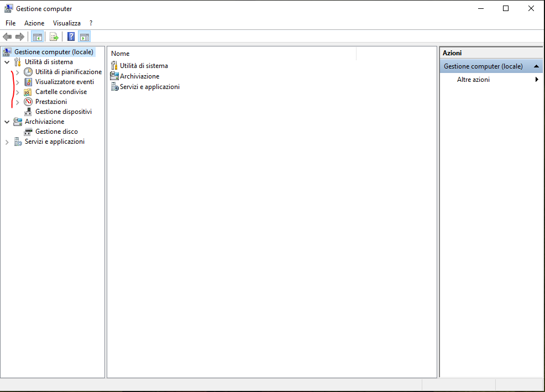Open the Azione menu
Image resolution: width=545 pixels, height=392 pixels.
pyautogui.click(x=34, y=23)
